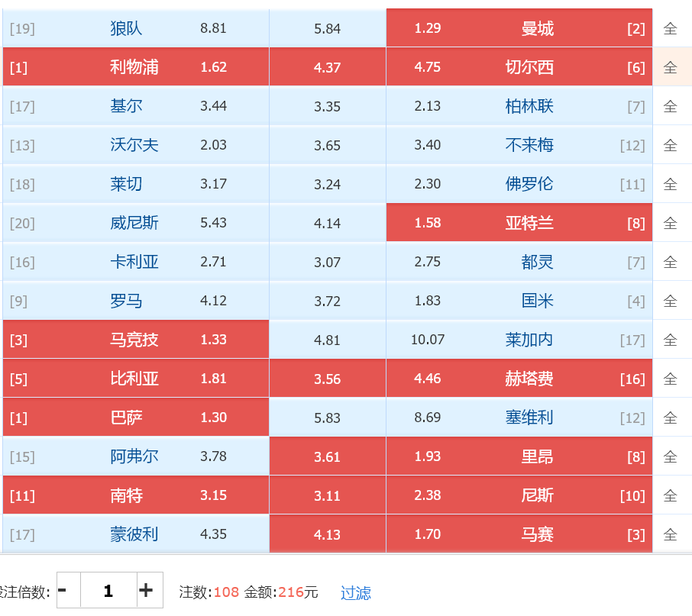Image resolution: width=692 pixels, height=616 pixels.
Task: Increase bet multiplier with plus button
Action: click(150, 590)
